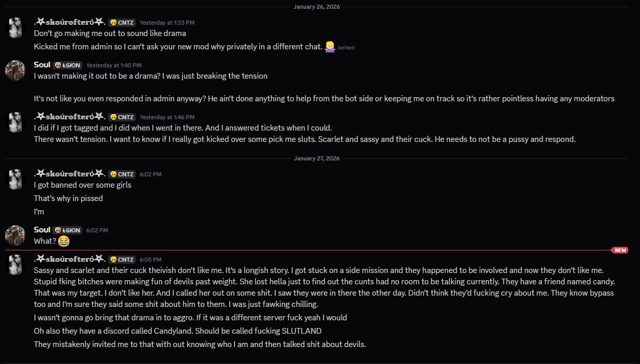Click the January 27, 2026 date divider
640x364 pixels.
(317, 158)
